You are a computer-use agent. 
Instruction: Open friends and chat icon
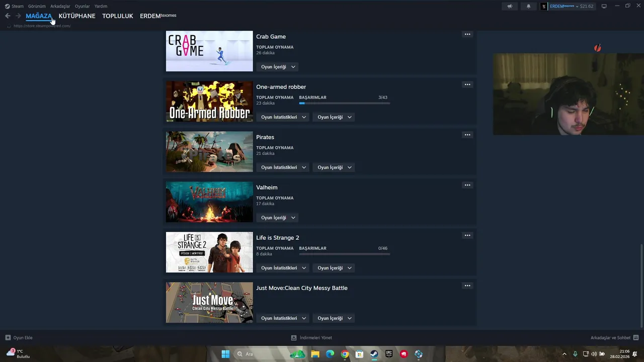[636, 338]
